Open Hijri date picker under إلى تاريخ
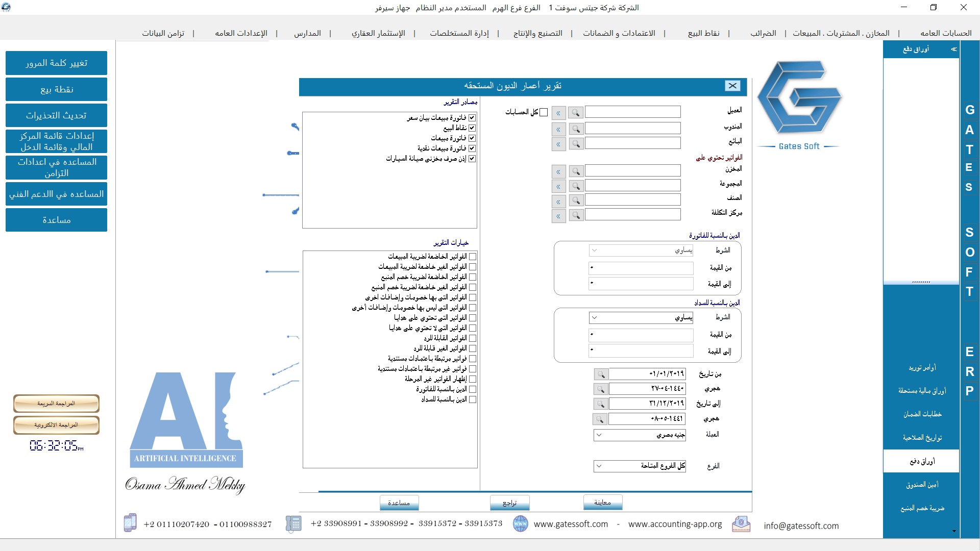Viewport: 980px width, 551px height. pos(600,419)
